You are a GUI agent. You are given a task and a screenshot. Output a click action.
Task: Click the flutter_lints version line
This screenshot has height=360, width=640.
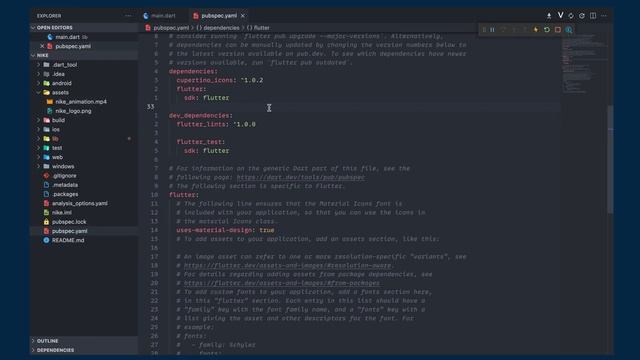216,124
